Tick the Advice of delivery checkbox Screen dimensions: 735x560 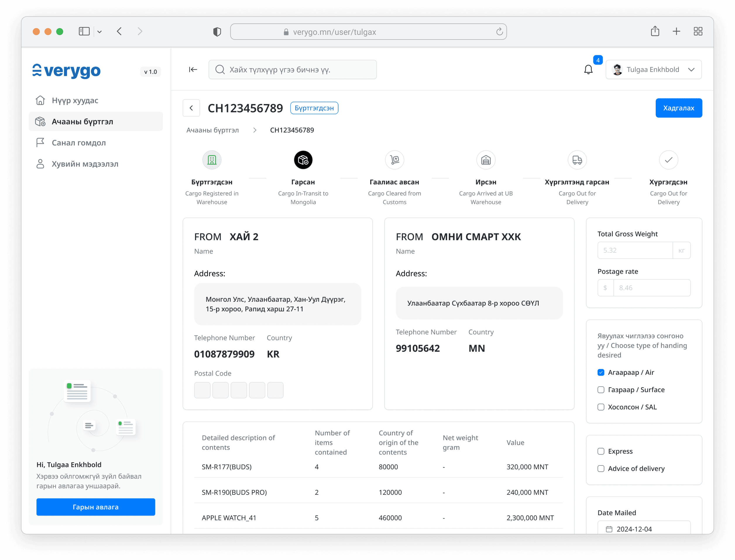601,468
